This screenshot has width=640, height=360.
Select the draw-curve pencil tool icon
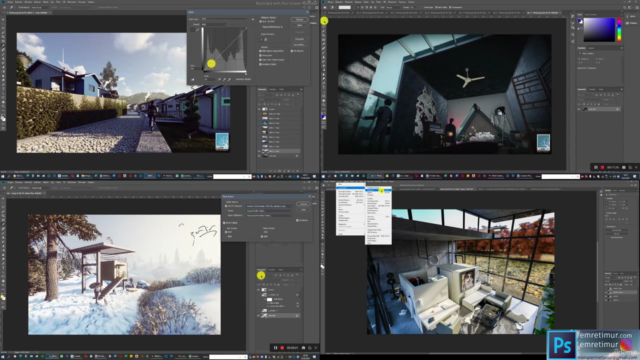point(198,30)
